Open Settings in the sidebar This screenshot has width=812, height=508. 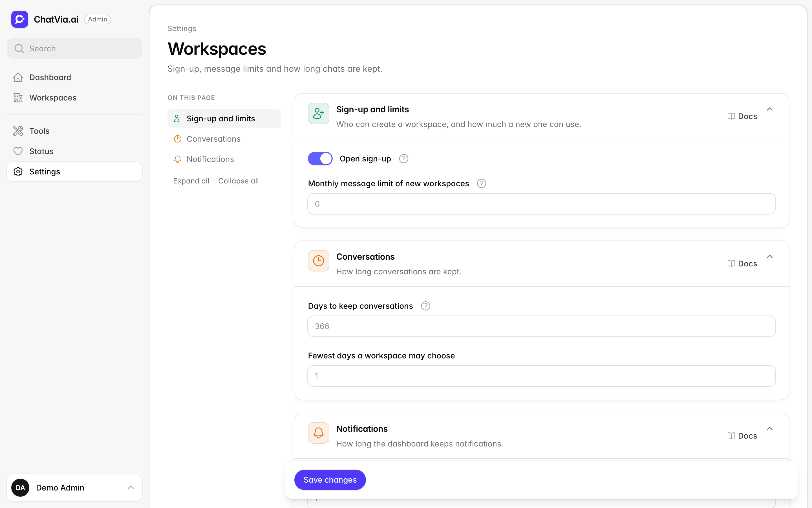pyautogui.click(x=74, y=172)
